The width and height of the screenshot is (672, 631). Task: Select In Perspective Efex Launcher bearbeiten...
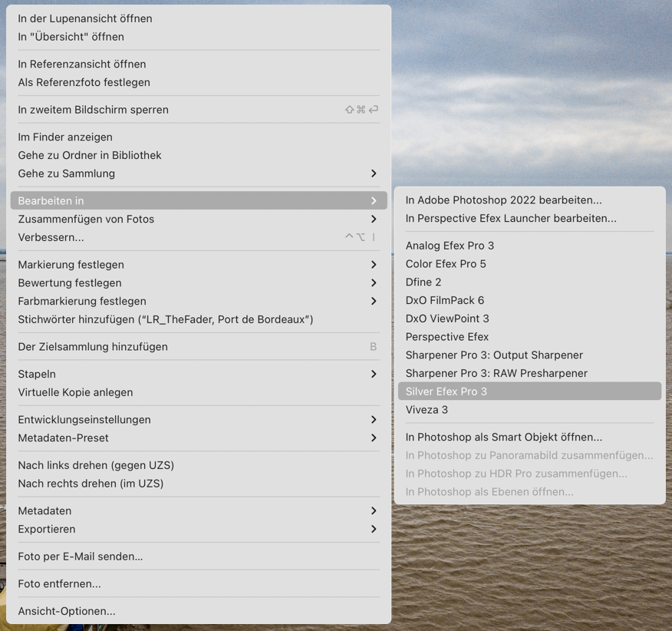[x=530, y=218]
